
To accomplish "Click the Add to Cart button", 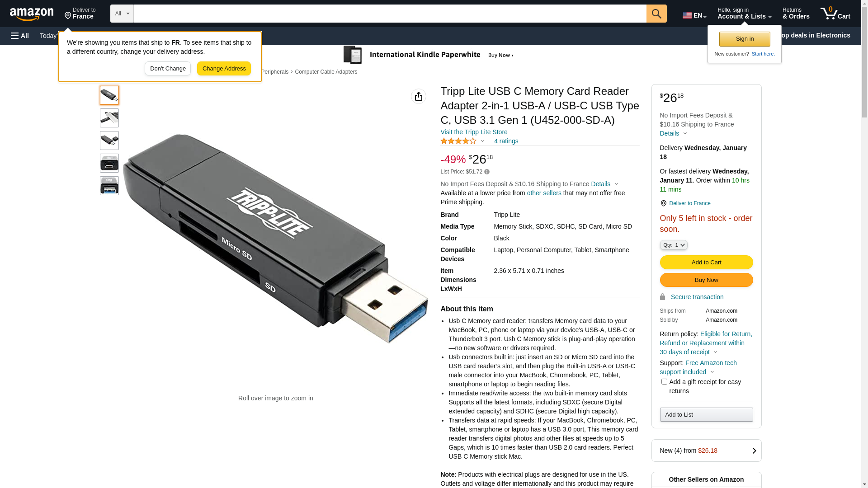I will click(707, 263).
